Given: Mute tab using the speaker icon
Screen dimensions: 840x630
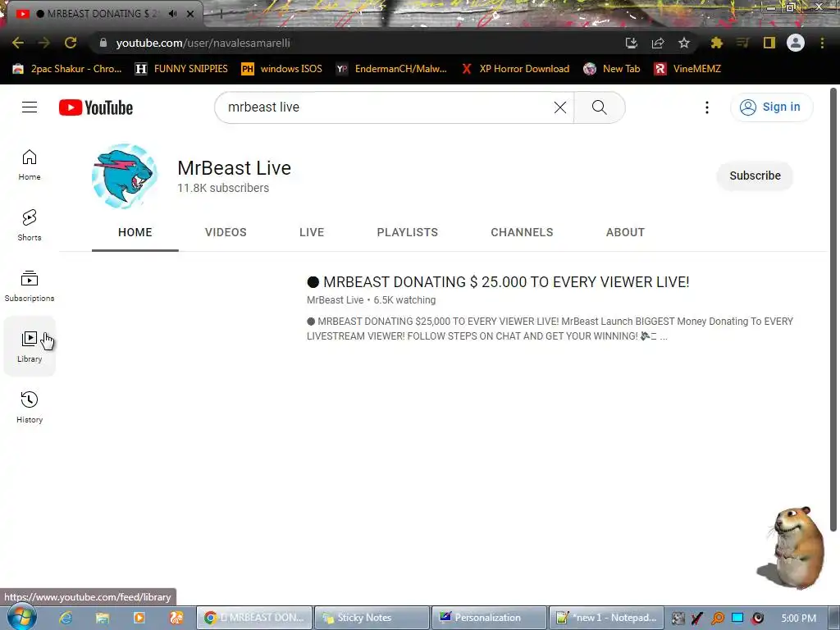Looking at the screenshot, I should (x=172, y=14).
